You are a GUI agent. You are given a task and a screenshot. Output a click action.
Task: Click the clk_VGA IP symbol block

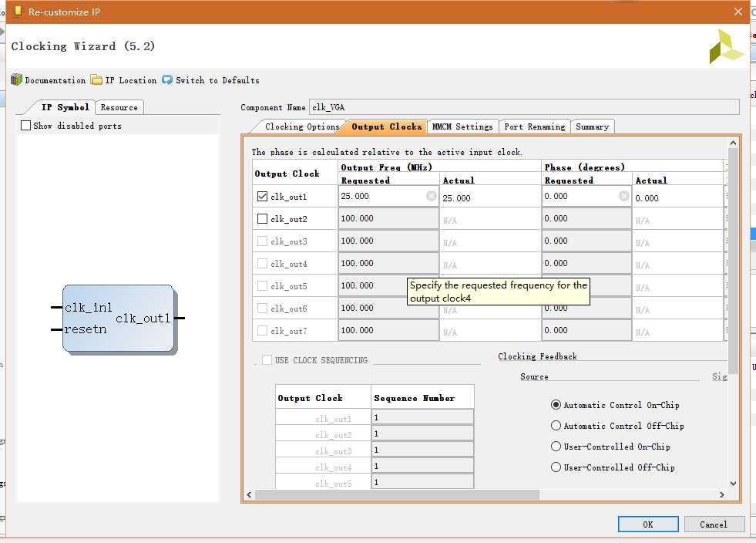118,318
